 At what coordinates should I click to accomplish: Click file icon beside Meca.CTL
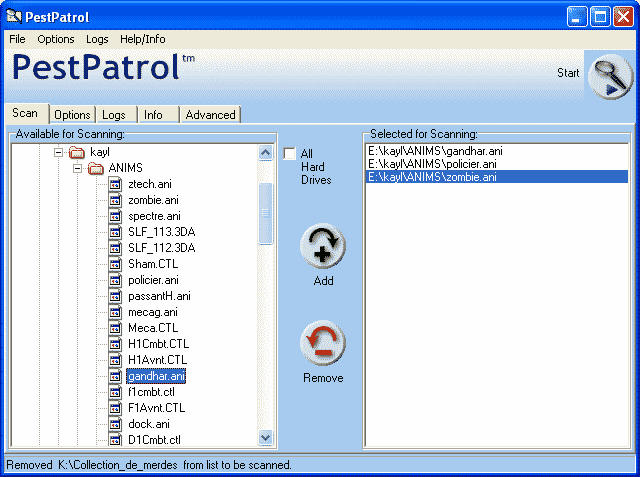pyautogui.click(x=115, y=328)
